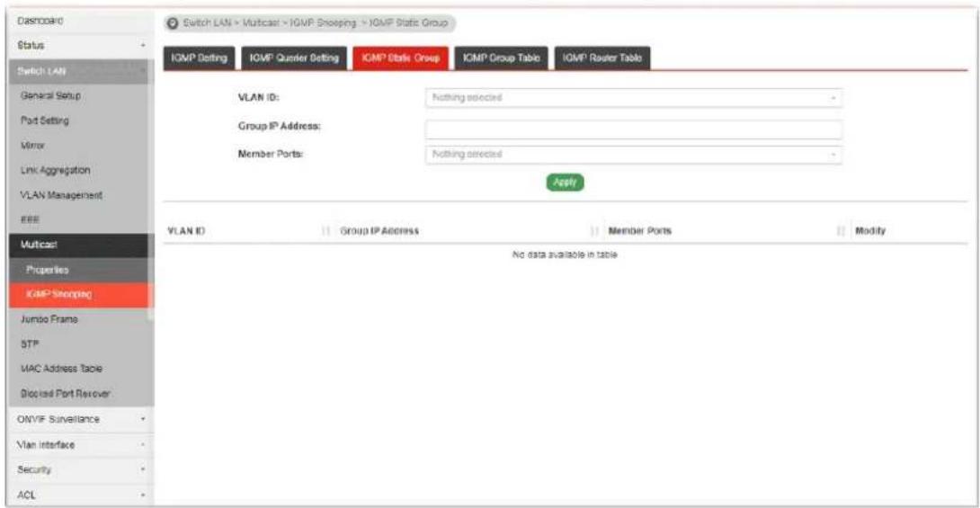
Task: Open Link Aggregation in the sidebar
Action: click(x=80, y=170)
